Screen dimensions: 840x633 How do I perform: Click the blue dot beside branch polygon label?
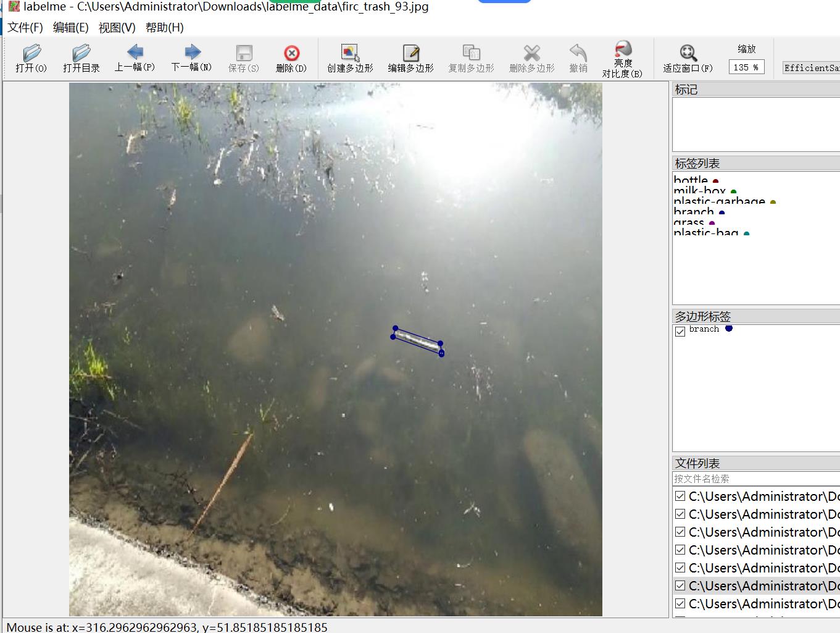coord(729,329)
